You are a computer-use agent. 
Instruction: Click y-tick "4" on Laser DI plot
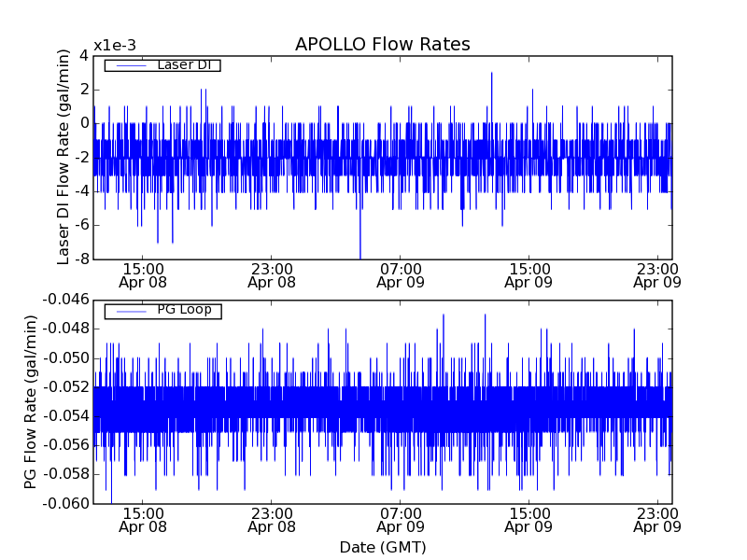[x=84, y=56]
